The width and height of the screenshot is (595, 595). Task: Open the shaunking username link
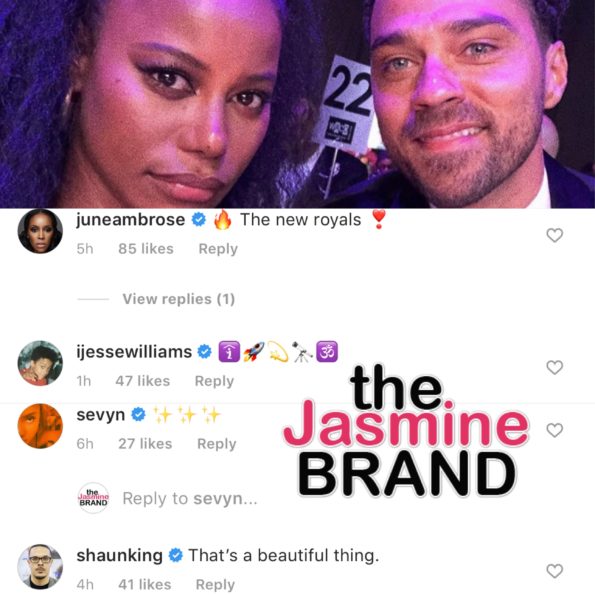[x=119, y=556]
